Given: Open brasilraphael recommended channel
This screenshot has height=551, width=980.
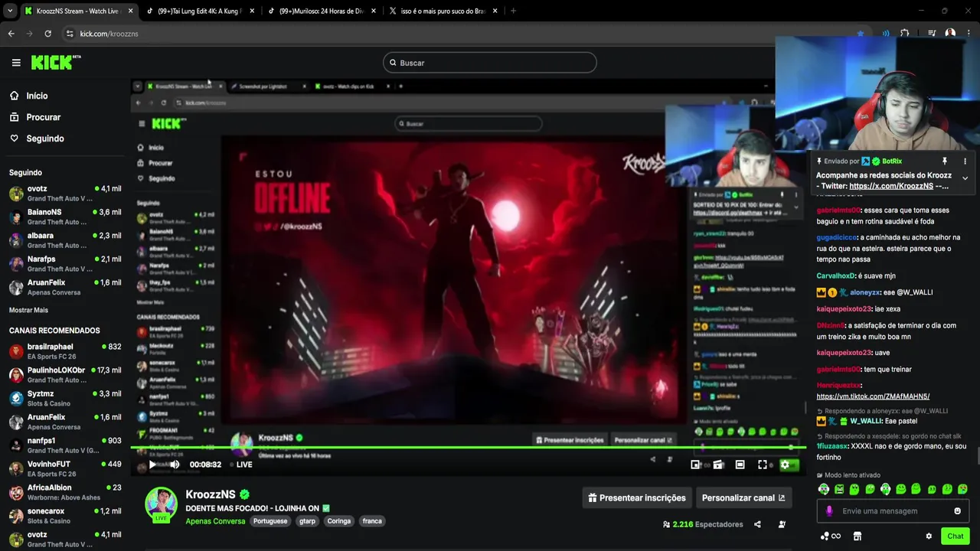Looking at the screenshot, I should [65, 351].
